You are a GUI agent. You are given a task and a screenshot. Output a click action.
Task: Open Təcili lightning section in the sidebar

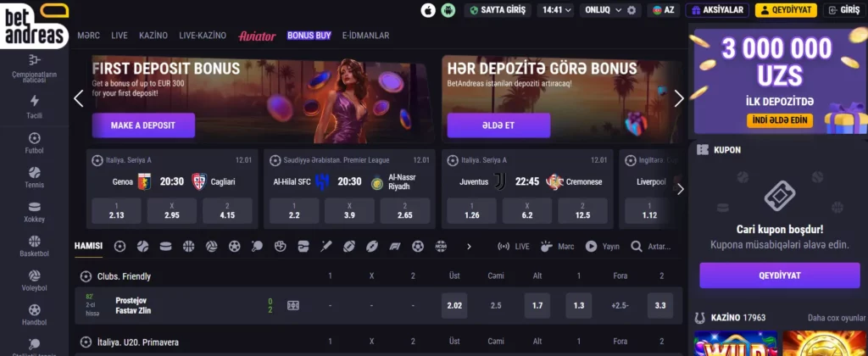(x=34, y=108)
